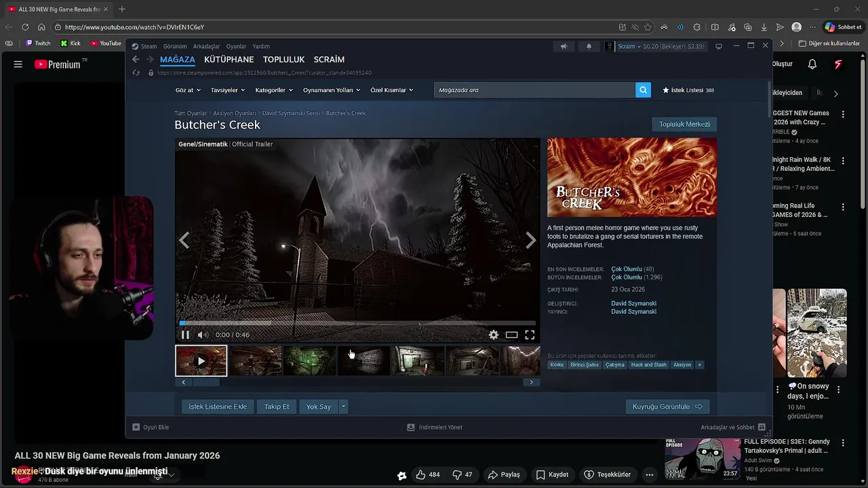Open the Görünüm menu in Steam
The image size is (868, 488).
[175, 47]
